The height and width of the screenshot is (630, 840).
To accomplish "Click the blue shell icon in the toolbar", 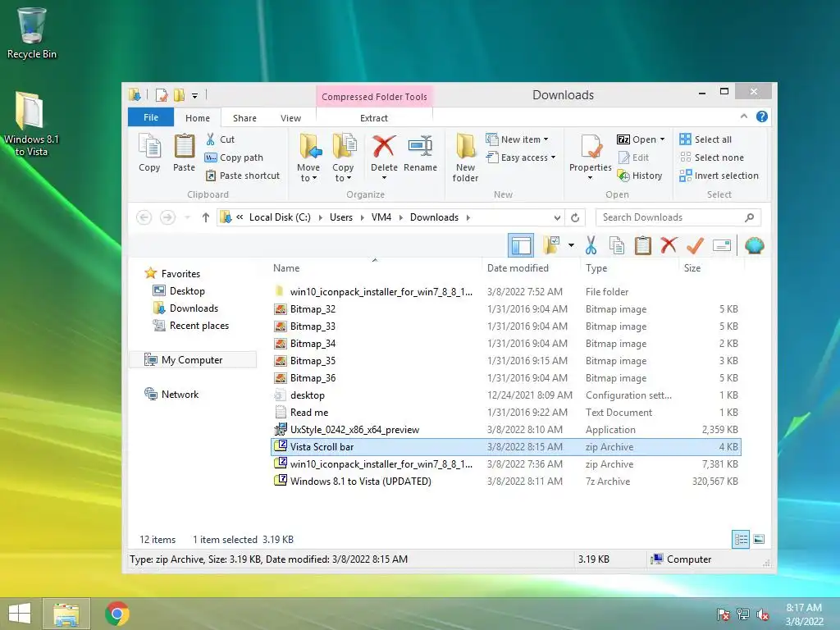I will 755,245.
